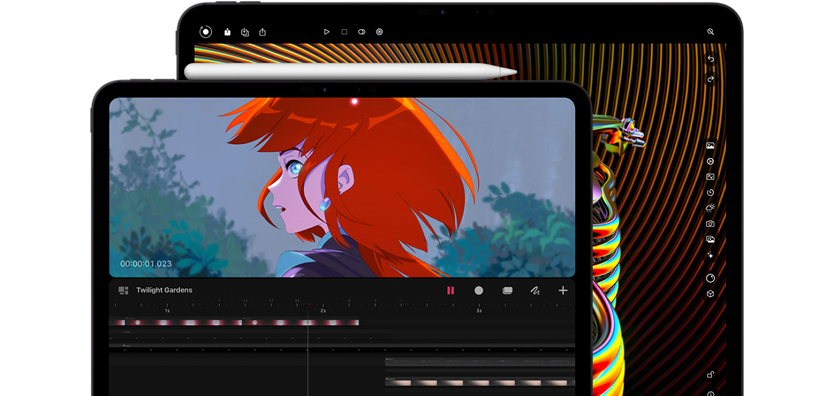834x396 pixels.
Task: Tap the vertical playhead line in the timeline
Action: (307, 351)
